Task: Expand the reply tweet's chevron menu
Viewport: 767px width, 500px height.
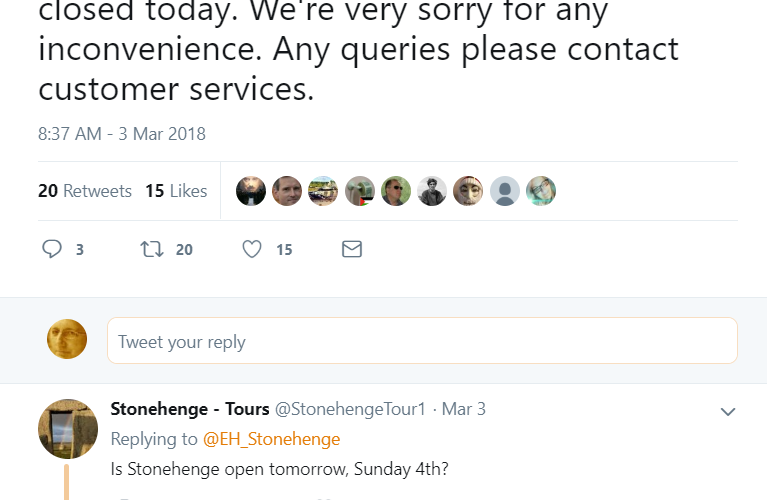Action: [728, 411]
